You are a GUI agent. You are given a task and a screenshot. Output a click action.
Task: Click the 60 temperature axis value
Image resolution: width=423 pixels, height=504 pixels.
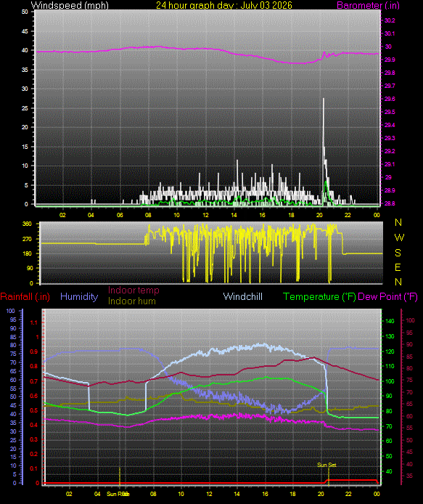click(x=389, y=441)
